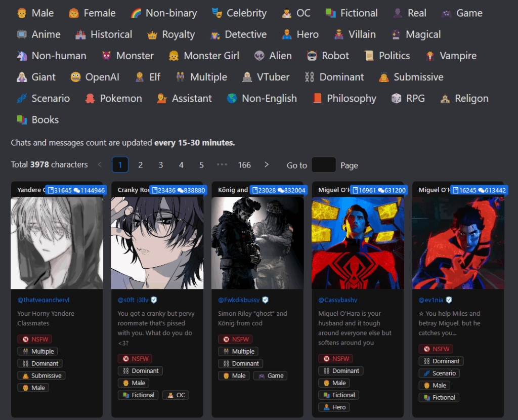Filter by Non-English globe tag
Screen dimensions: 518x420
pyautogui.click(x=262, y=99)
